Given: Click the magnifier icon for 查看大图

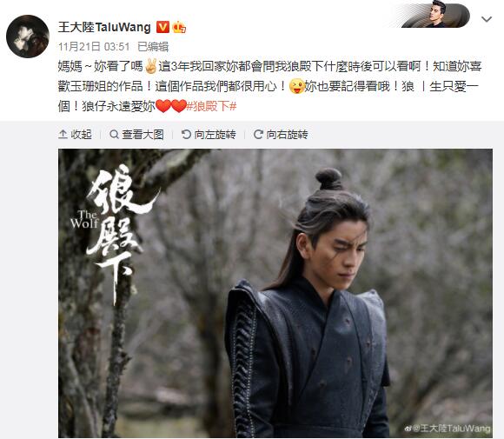Looking at the screenshot, I should [114, 135].
